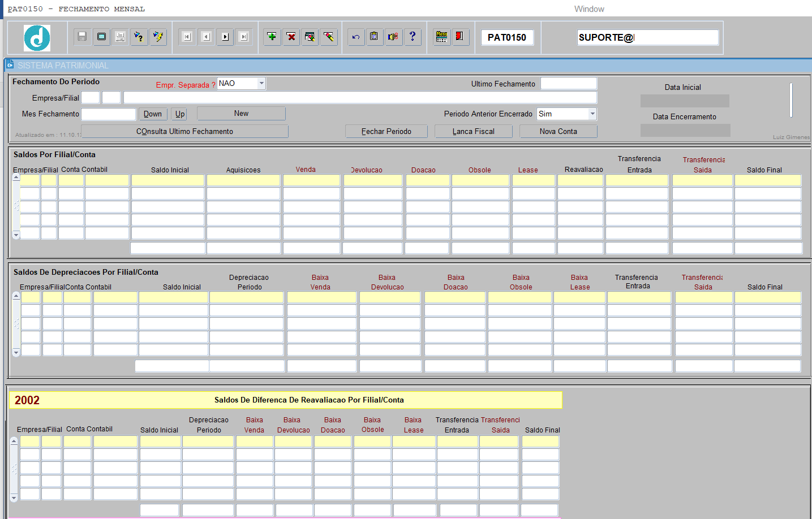Click the enter query flashlight icon

[x=139, y=37]
